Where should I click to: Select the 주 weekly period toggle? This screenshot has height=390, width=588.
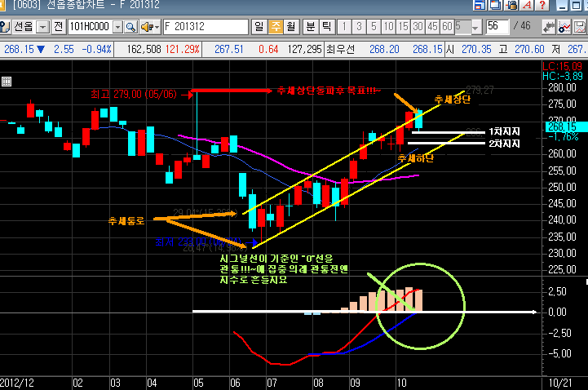click(x=275, y=27)
